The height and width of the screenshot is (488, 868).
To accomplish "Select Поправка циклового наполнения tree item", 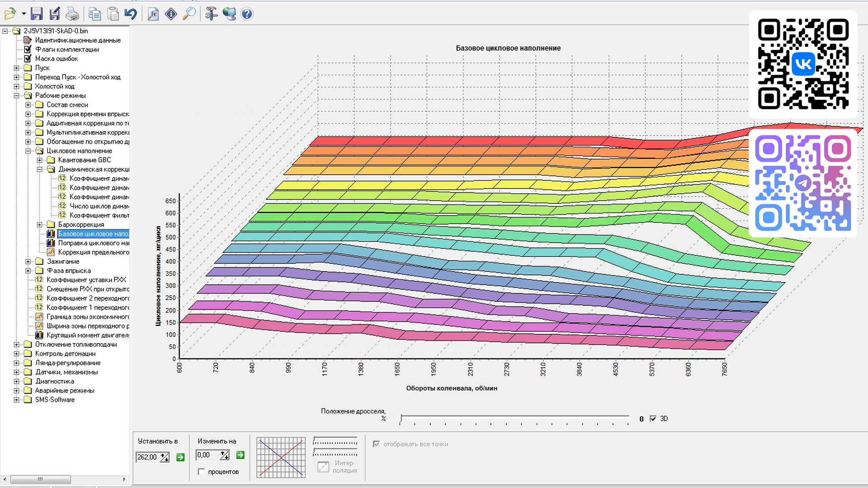I will tap(93, 243).
